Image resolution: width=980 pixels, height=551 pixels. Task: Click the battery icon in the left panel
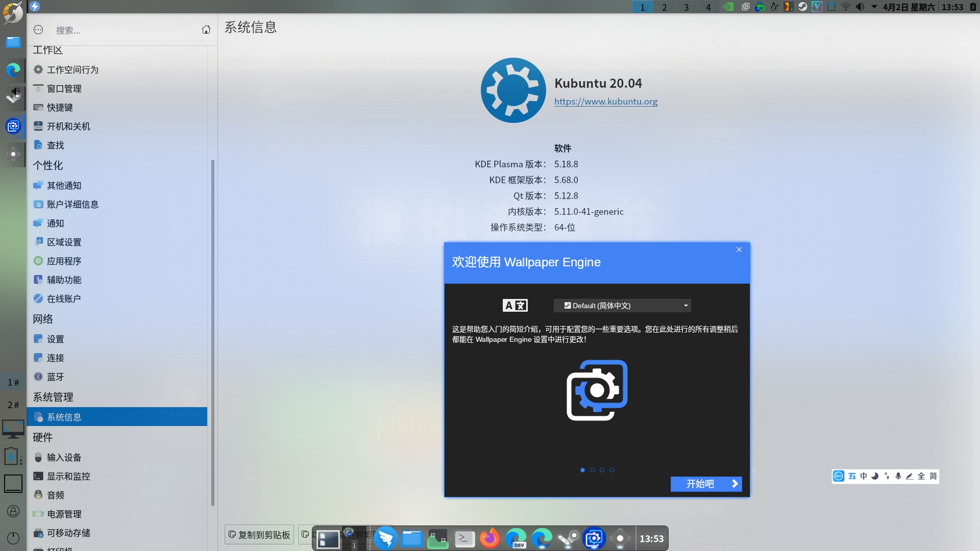coord(12,456)
